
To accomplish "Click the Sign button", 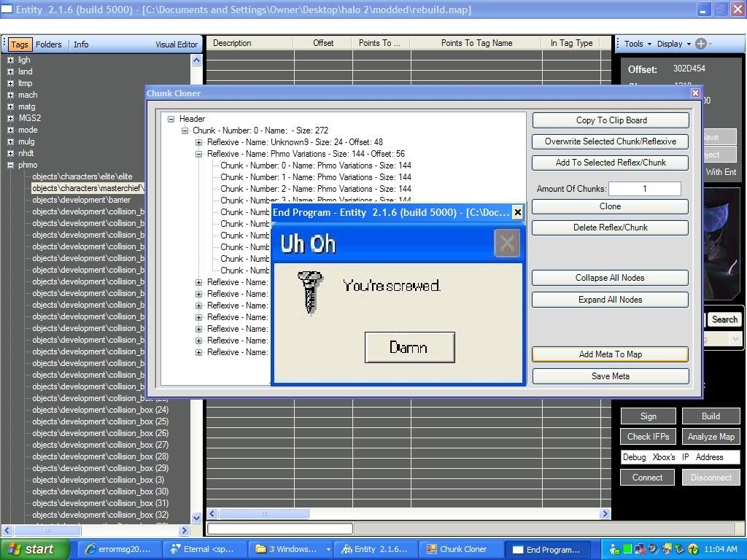I will tap(648, 416).
